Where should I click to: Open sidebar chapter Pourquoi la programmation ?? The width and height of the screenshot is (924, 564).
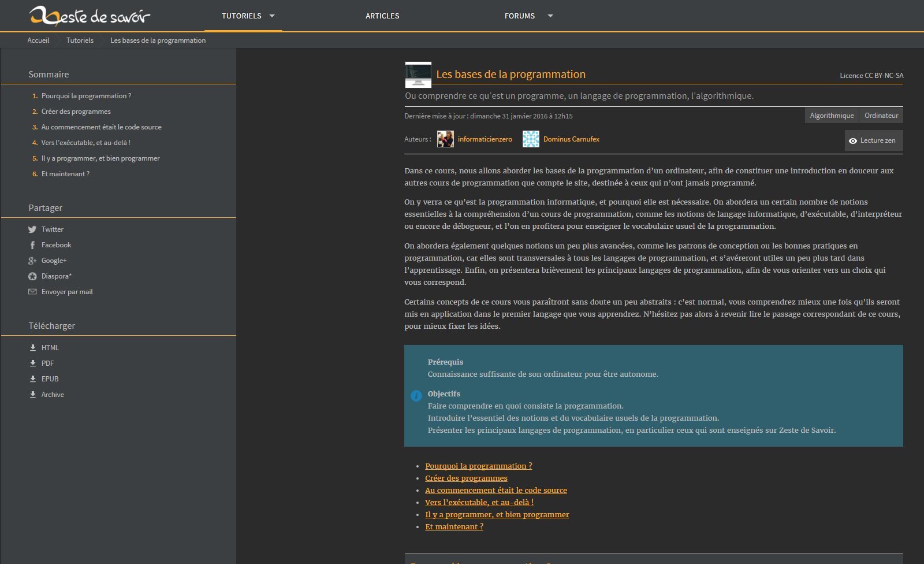(86, 96)
